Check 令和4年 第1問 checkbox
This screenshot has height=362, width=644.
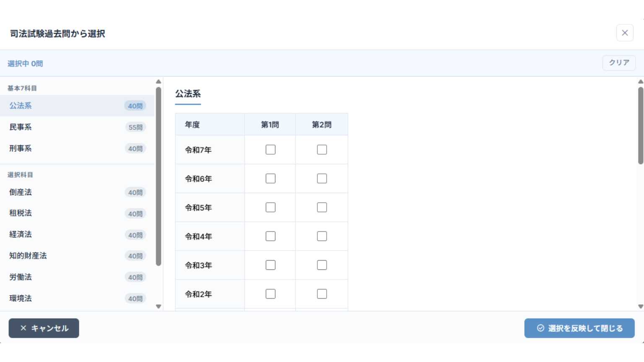[x=270, y=236]
